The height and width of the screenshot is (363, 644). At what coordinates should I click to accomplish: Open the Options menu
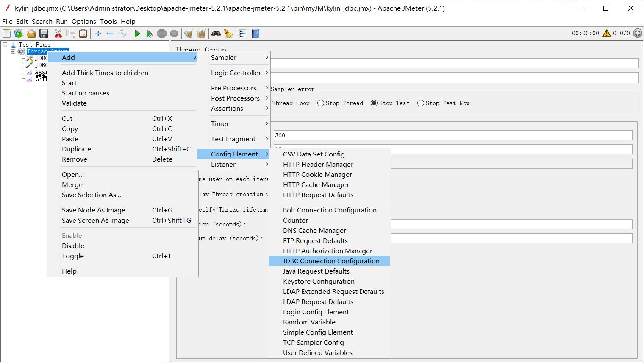click(83, 21)
